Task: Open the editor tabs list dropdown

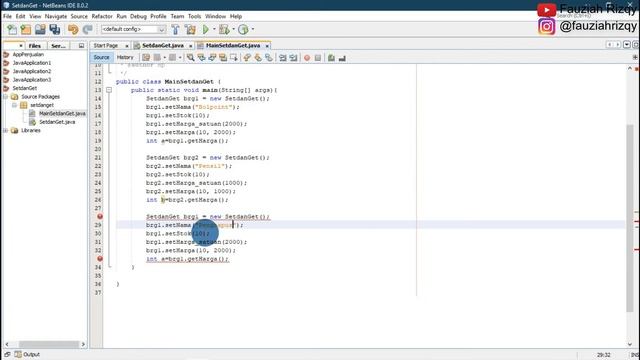Action: (627, 44)
